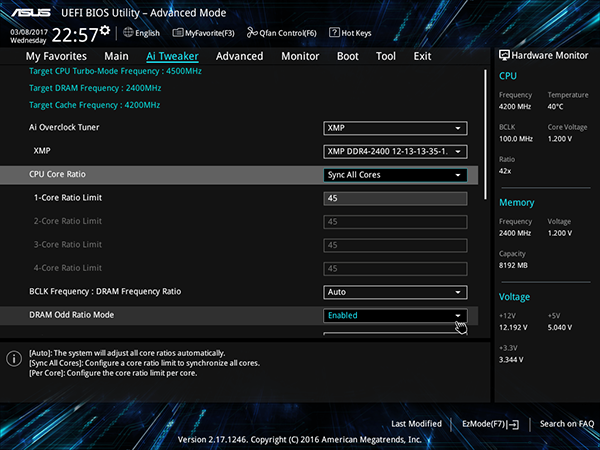Image resolution: width=600 pixels, height=450 pixels.
Task: Expand CPU Core Ratio Sync All Cores dropdown
Action: pos(395,175)
